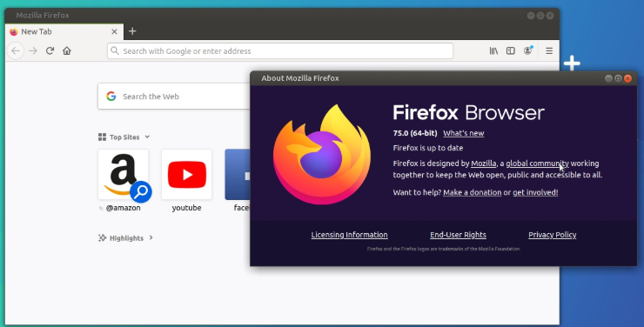This screenshot has width=644, height=327.
Task: Follow the global community link
Action: [537, 163]
